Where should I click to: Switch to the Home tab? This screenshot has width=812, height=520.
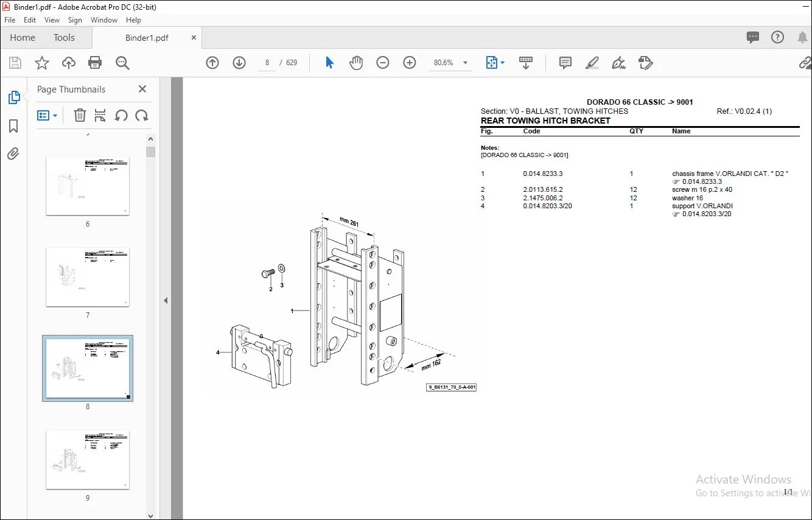click(x=23, y=37)
